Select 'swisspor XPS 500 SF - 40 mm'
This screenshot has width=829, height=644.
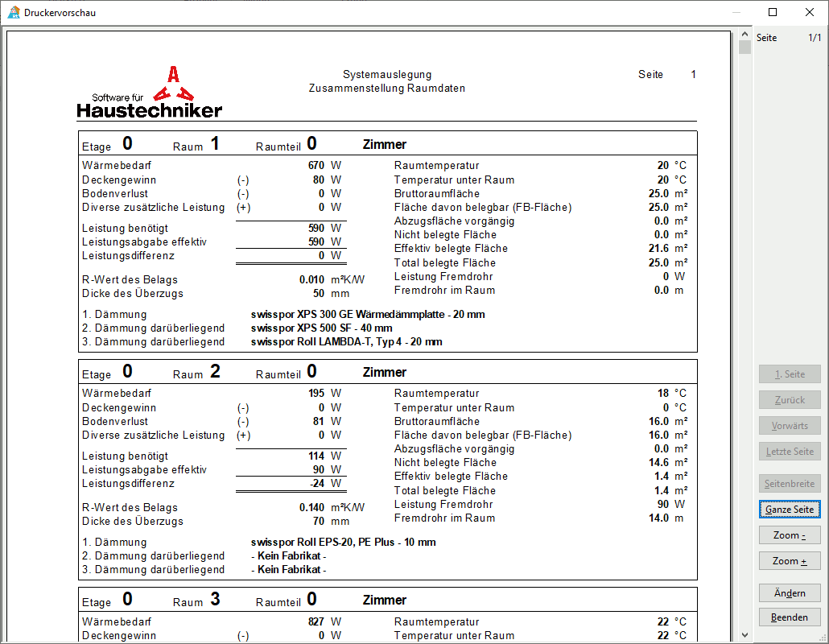pyautogui.click(x=321, y=328)
